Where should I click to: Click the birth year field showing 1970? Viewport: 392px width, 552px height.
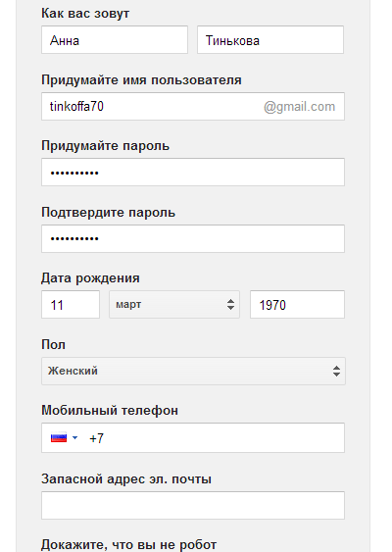tap(297, 305)
